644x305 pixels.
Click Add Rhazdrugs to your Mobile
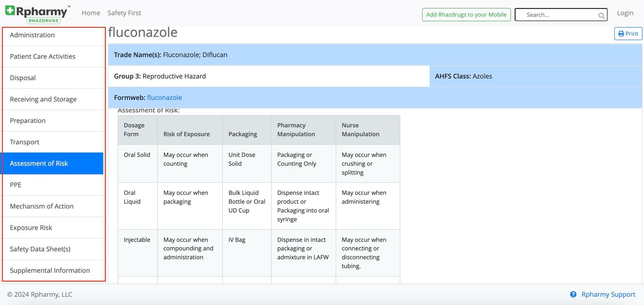(x=466, y=14)
